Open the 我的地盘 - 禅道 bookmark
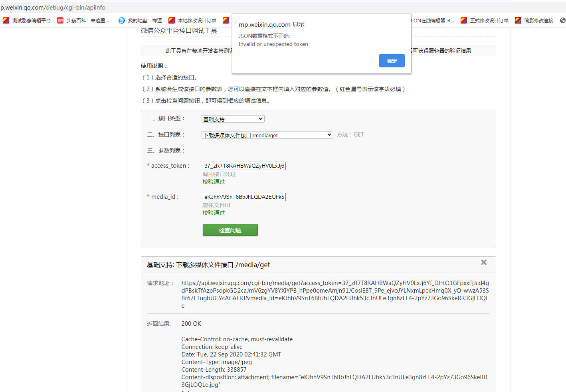This screenshot has width=566, height=392. click(x=140, y=20)
